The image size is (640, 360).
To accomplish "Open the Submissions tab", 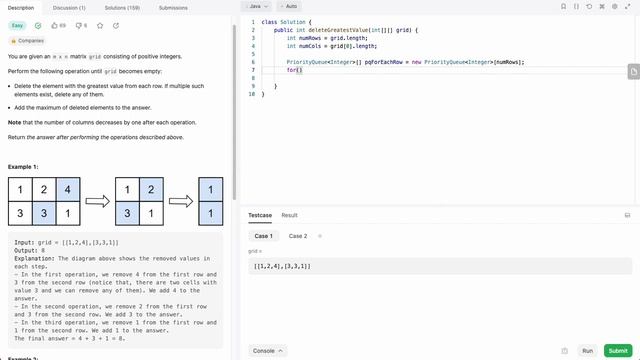I will point(173,8).
